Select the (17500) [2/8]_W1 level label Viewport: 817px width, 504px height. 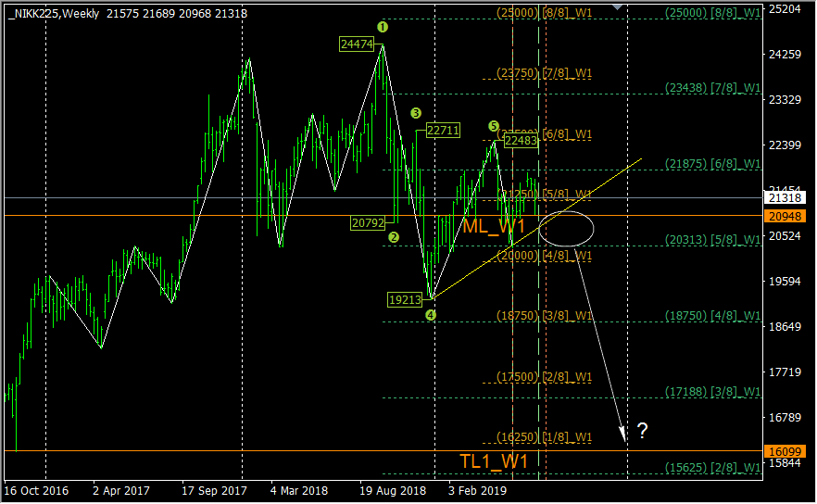(544, 377)
